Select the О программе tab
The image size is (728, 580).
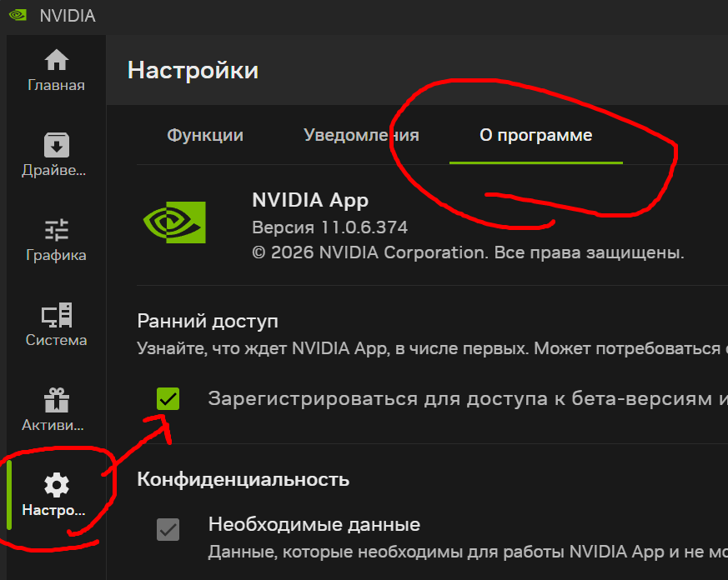(x=535, y=135)
